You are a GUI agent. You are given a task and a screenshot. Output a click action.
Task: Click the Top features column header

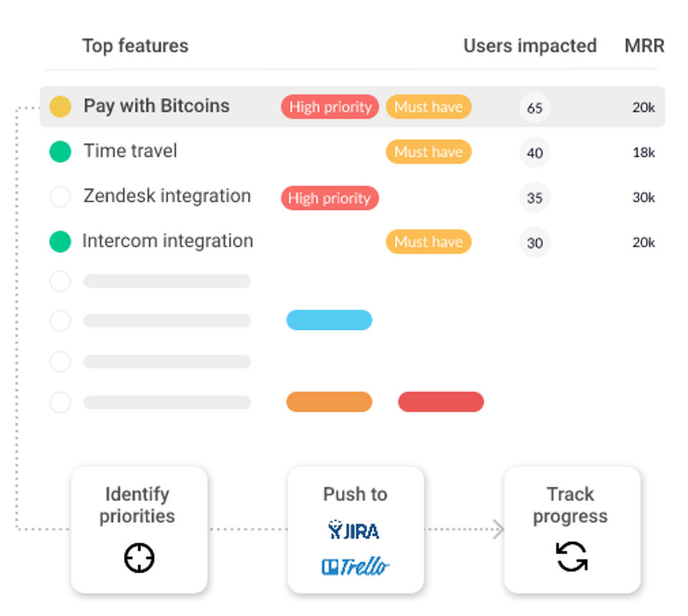point(135,46)
